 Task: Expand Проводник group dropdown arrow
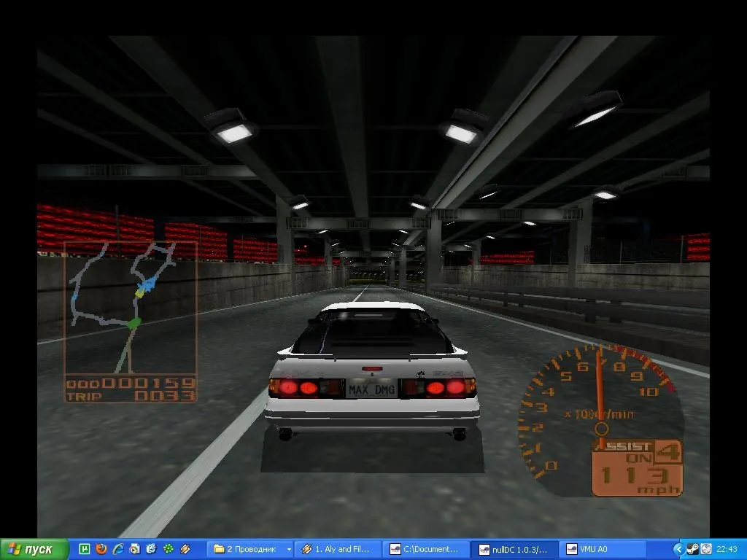[x=289, y=550]
